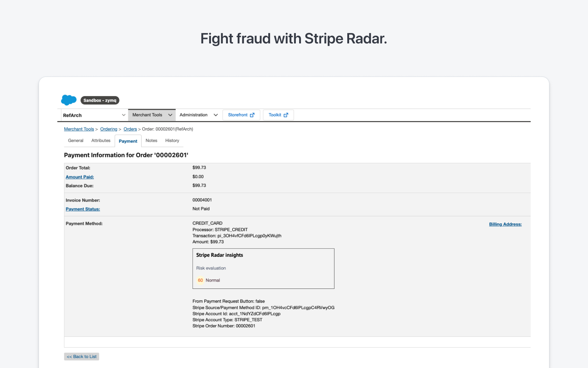
Task: Open the Merchant Tools dropdown
Action: 171,115
